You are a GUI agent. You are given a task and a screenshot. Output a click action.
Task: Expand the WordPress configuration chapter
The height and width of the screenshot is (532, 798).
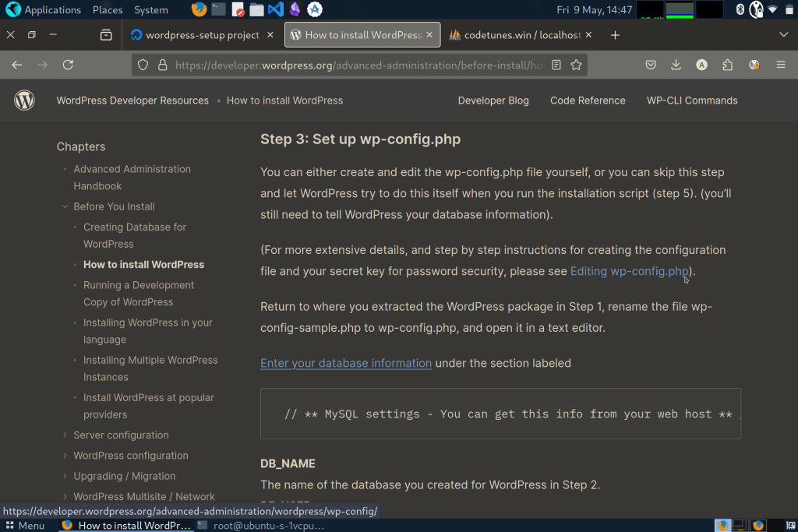(x=65, y=455)
